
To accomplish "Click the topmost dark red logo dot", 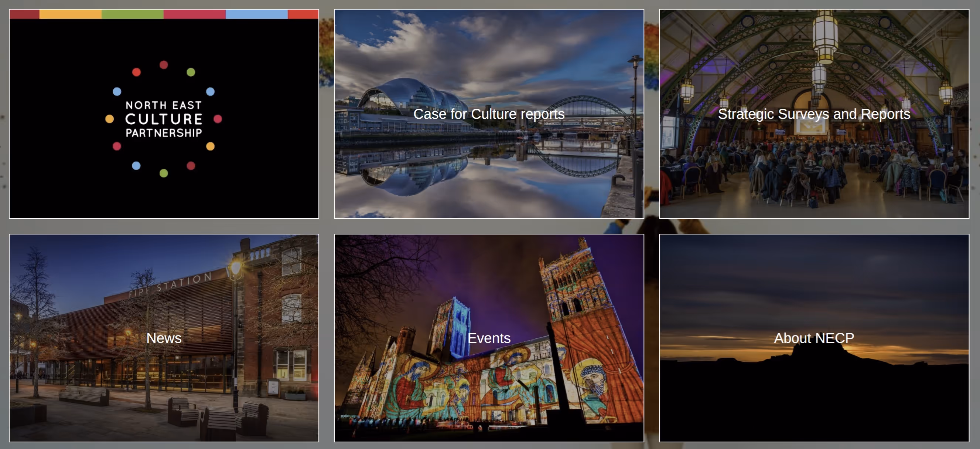I will pyautogui.click(x=164, y=65).
